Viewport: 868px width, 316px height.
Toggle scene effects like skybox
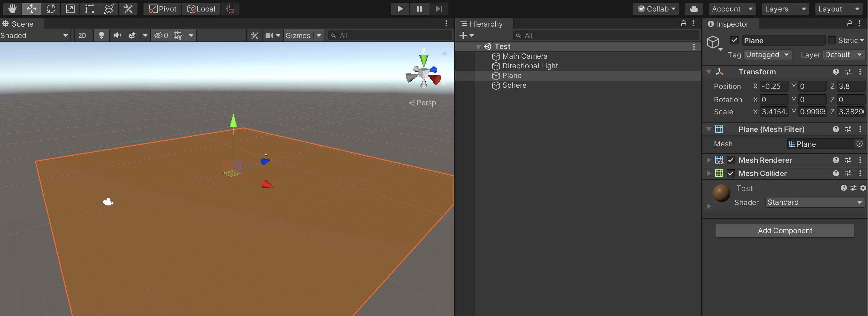(132, 35)
